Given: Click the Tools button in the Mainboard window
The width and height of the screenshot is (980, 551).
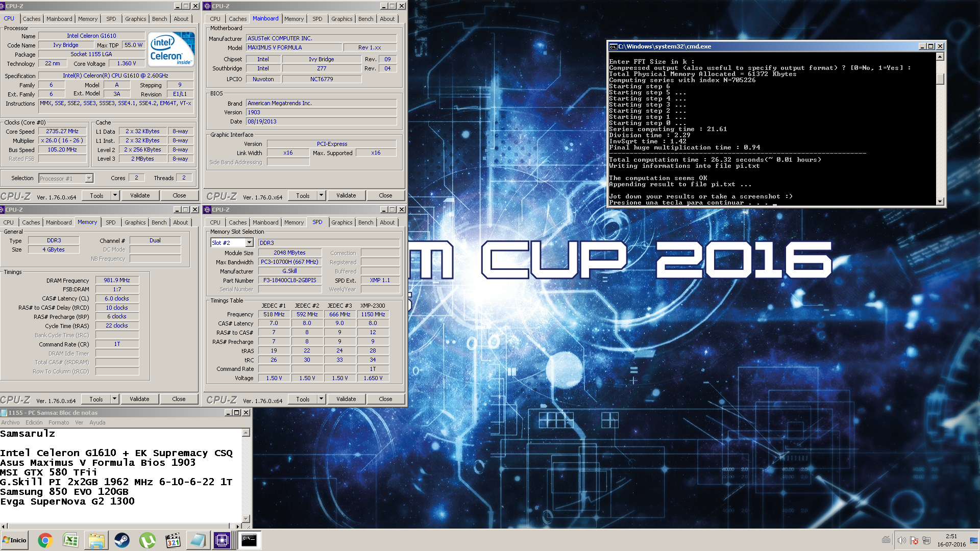Looking at the screenshot, I should [x=303, y=195].
